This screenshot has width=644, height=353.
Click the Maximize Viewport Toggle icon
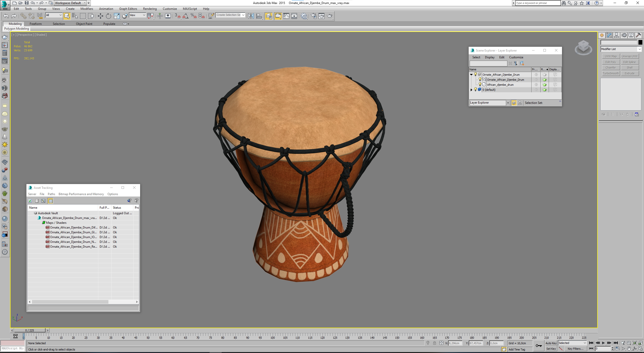[x=640, y=349]
